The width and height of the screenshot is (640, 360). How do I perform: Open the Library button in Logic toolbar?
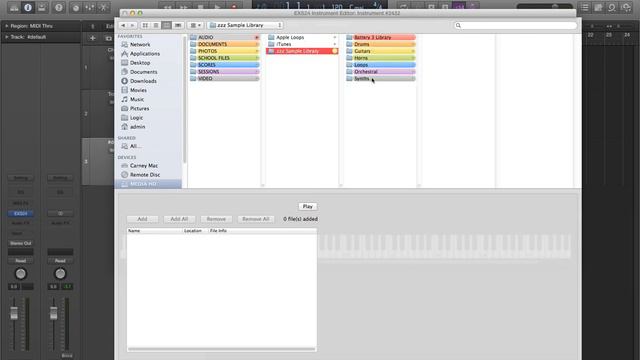click(14, 7)
